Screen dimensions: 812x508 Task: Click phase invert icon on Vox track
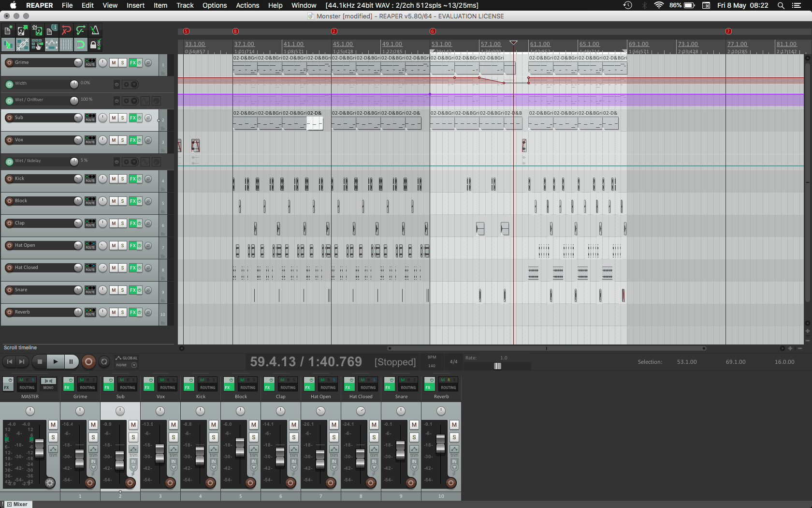coord(148,140)
